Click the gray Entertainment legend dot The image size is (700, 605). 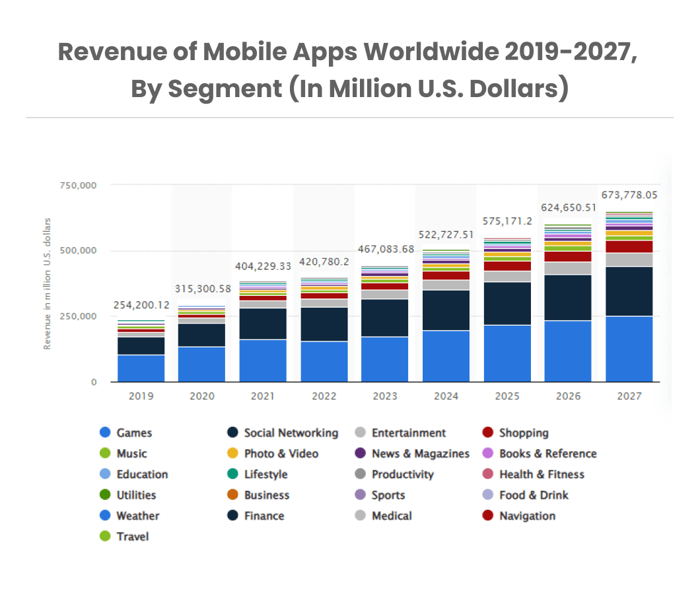click(361, 432)
